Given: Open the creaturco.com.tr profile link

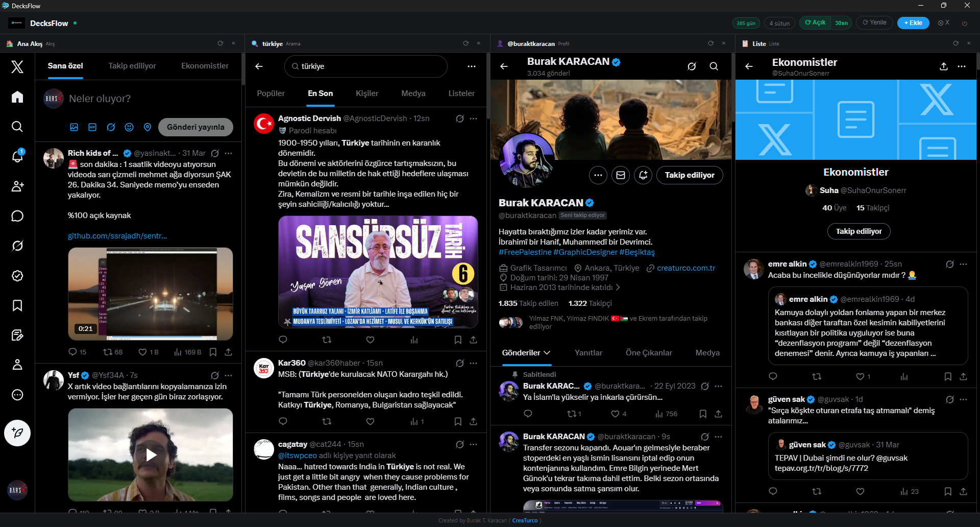Looking at the screenshot, I should (685, 268).
